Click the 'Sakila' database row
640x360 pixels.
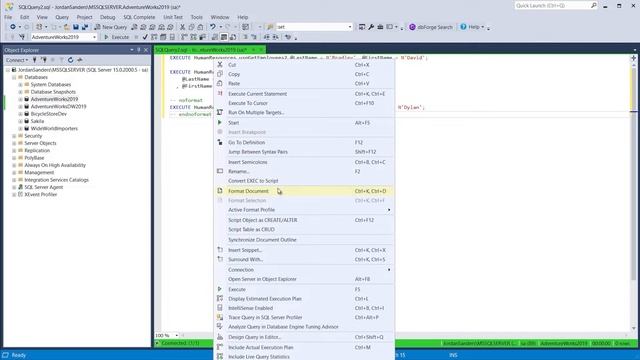[37, 121]
